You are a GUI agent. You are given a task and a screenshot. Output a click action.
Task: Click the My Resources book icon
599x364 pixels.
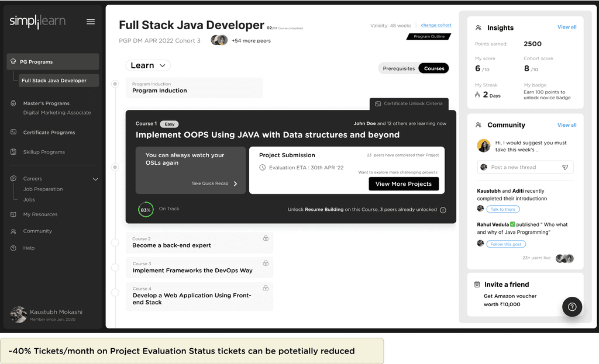pyautogui.click(x=13, y=214)
